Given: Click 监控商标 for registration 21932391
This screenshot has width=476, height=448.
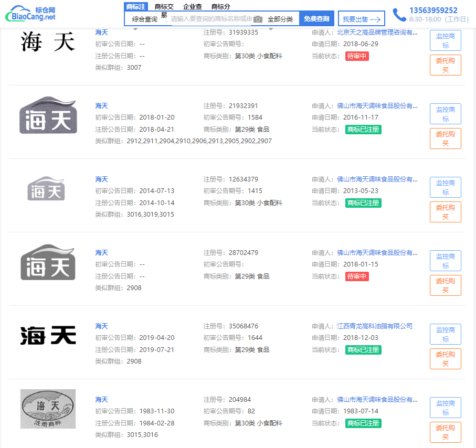Looking at the screenshot, I should pyautogui.click(x=446, y=114).
